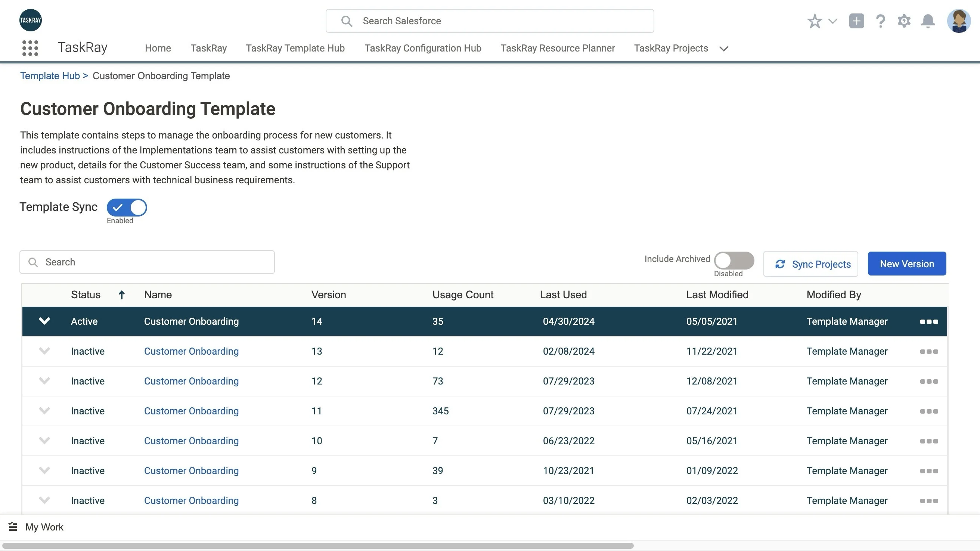Enable the Include Archived toggle
980x551 pixels.
[x=734, y=261]
